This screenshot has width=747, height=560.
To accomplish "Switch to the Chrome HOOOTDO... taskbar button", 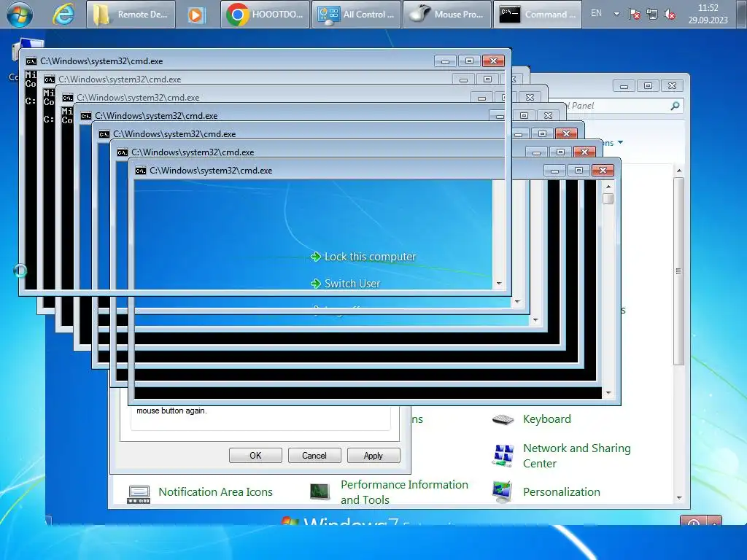I will tap(265, 15).
